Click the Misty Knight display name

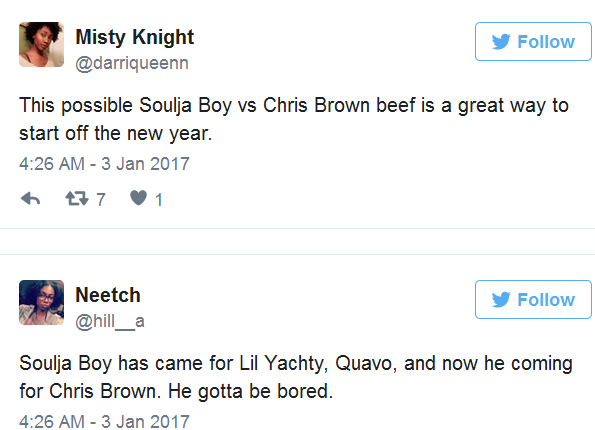pos(135,37)
